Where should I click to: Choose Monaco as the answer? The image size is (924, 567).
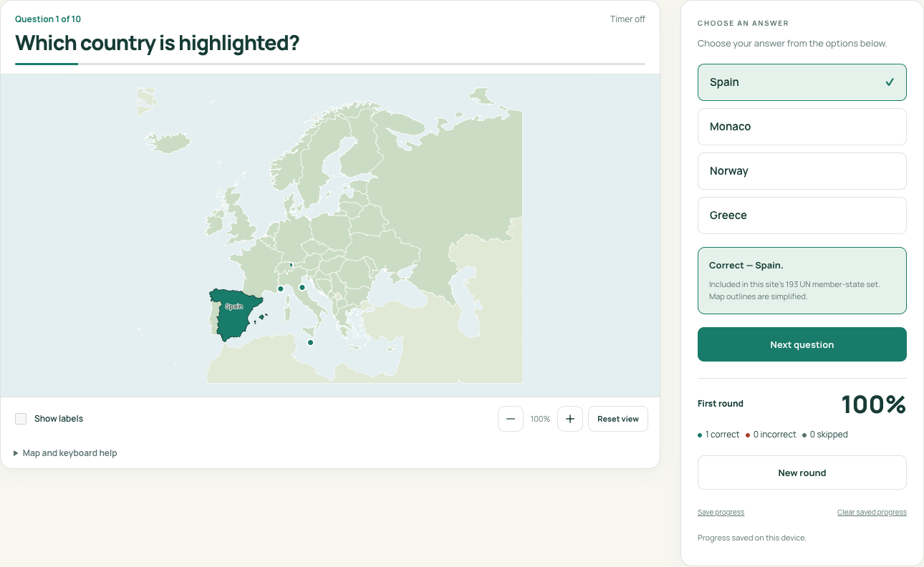(x=802, y=127)
